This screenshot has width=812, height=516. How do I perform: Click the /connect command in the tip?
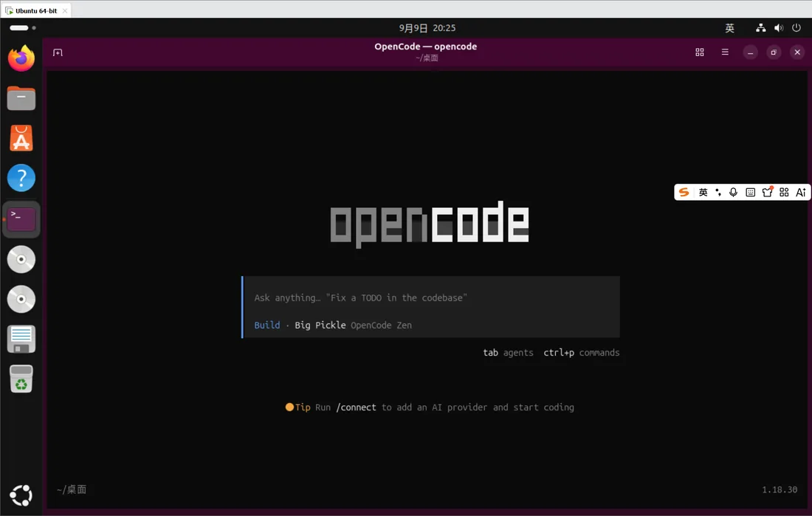coord(357,407)
